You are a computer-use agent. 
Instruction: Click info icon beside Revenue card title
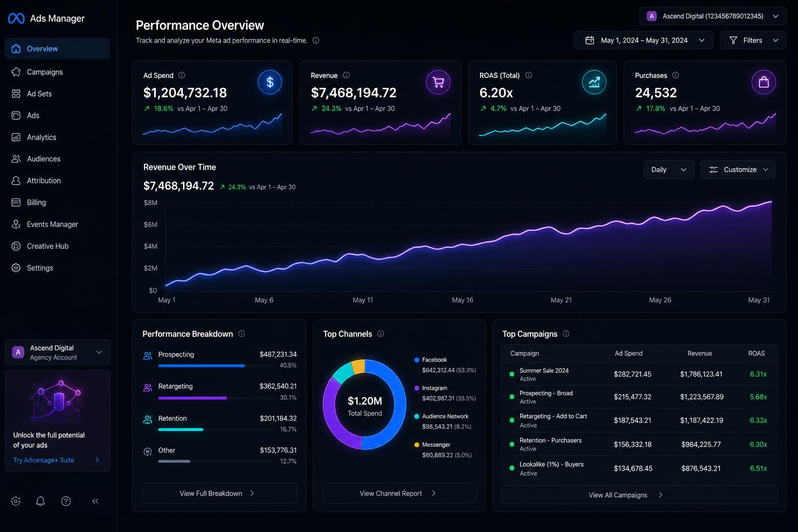[x=347, y=75]
